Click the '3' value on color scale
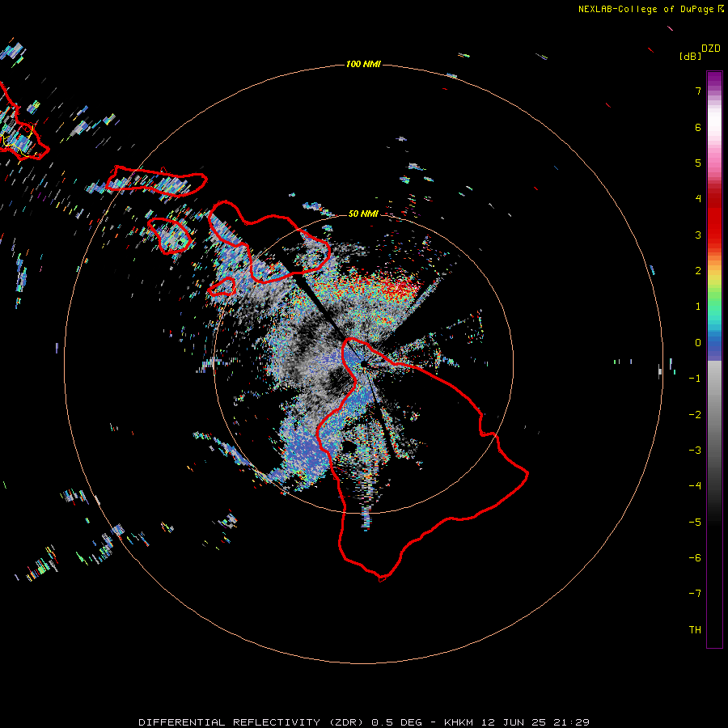The height and width of the screenshot is (728, 728). click(x=698, y=235)
